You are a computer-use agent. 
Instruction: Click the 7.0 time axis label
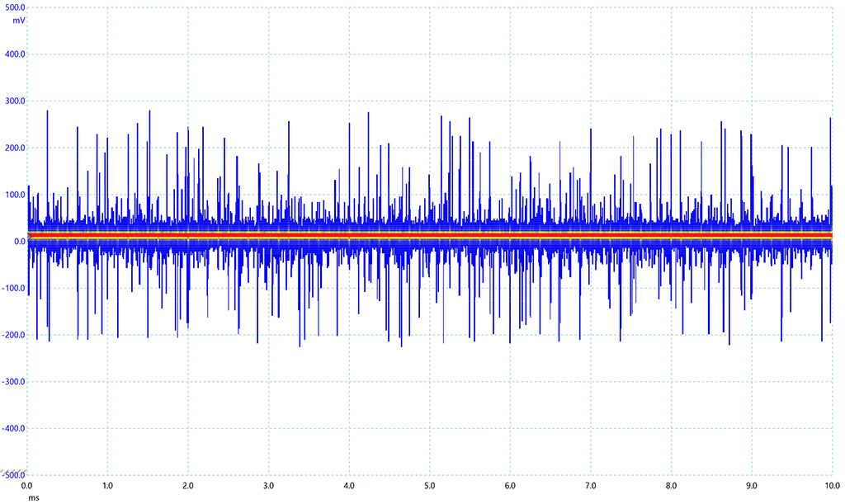tap(591, 486)
